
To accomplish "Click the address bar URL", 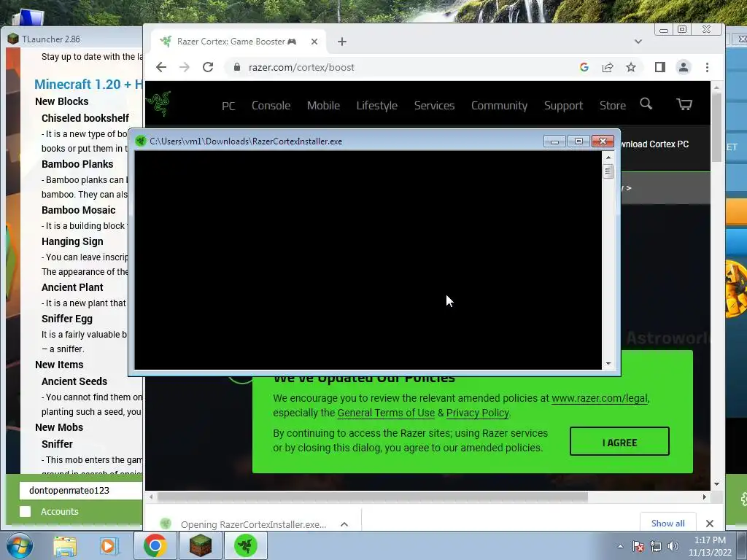I will [301, 67].
